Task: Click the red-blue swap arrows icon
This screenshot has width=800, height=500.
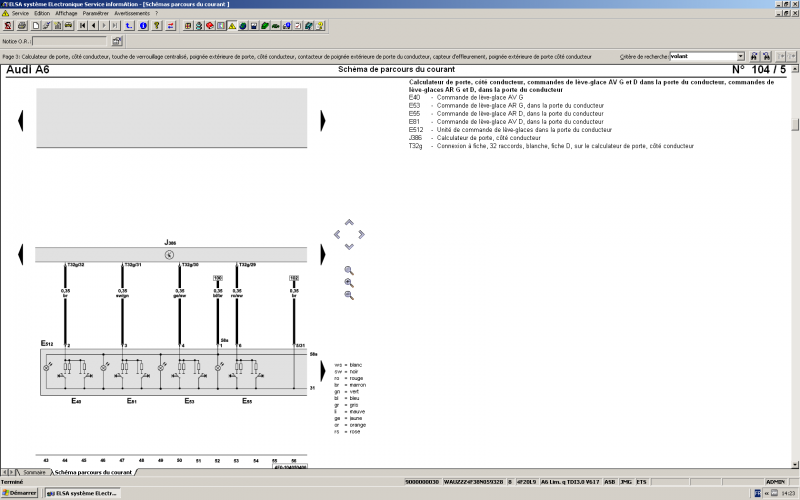Action: 170,26
